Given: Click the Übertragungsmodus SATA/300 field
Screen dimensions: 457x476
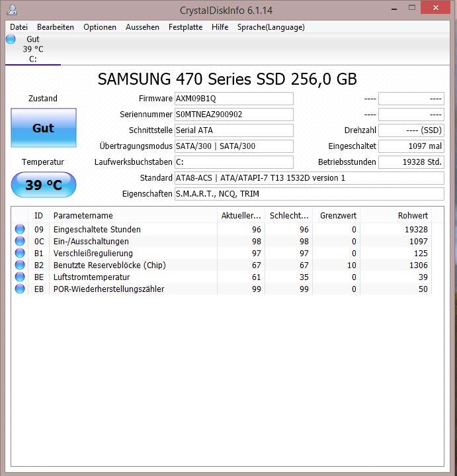Looking at the screenshot, I should coord(234,146).
